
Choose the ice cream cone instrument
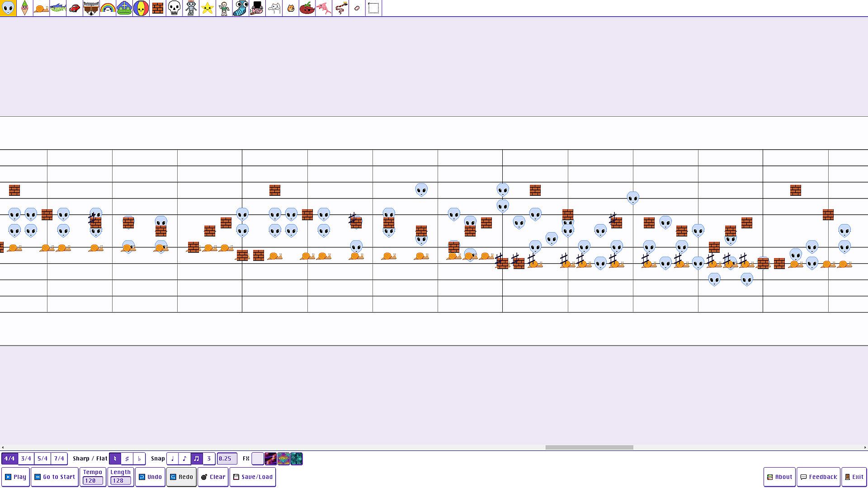tap(25, 8)
